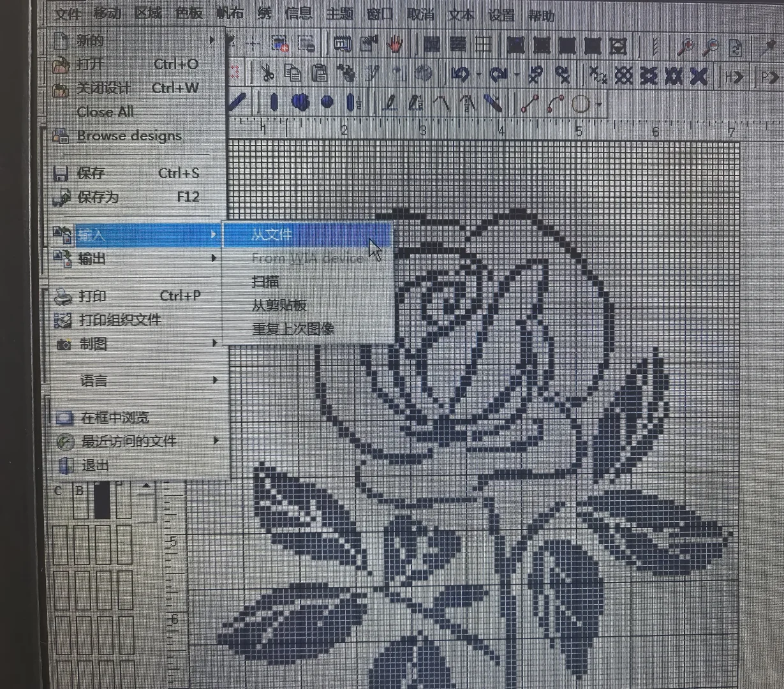This screenshot has height=689, width=784.
Task: Select the black color swatch in palette
Action: click(102, 501)
